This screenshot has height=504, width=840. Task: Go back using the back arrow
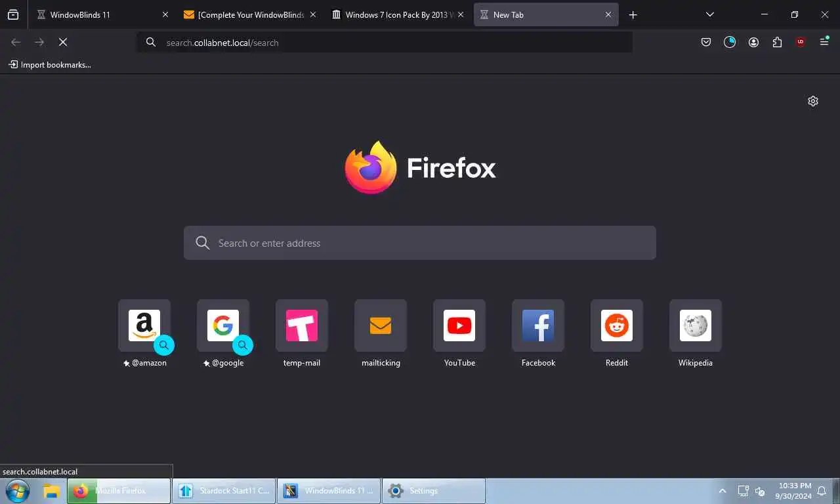(x=16, y=42)
